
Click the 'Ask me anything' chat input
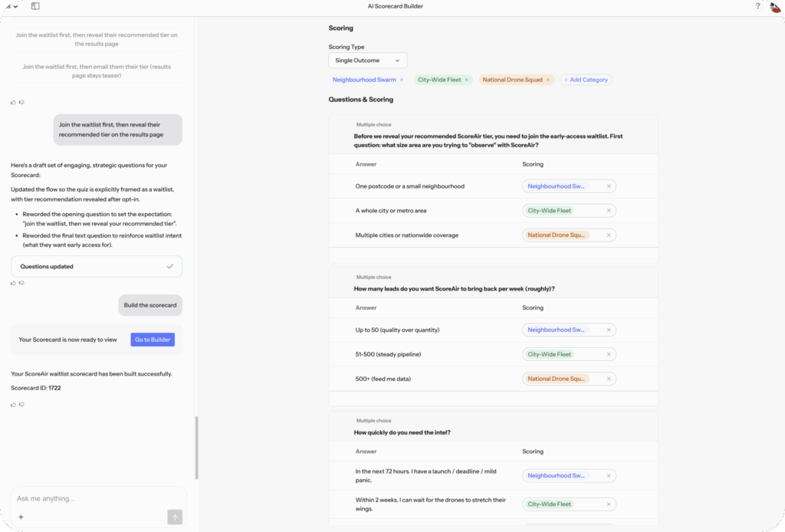[92, 498]
